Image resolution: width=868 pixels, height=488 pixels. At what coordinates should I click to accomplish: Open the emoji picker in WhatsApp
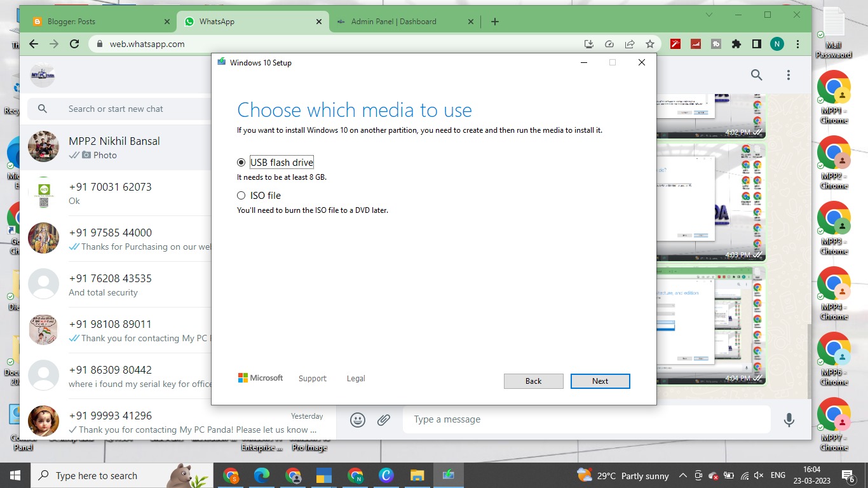click(358, 420)
